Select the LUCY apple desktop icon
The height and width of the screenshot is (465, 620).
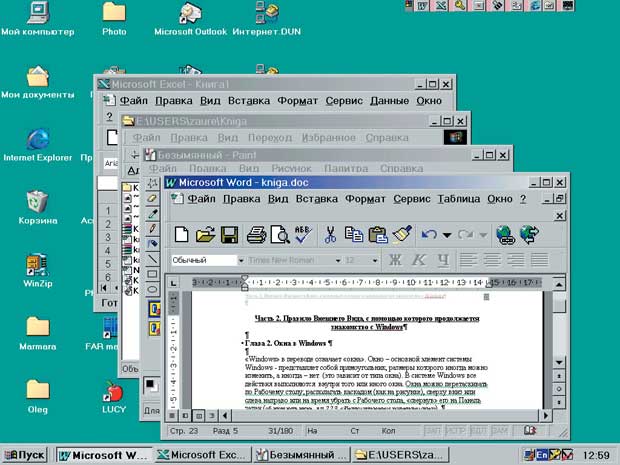tap(114, 397)
